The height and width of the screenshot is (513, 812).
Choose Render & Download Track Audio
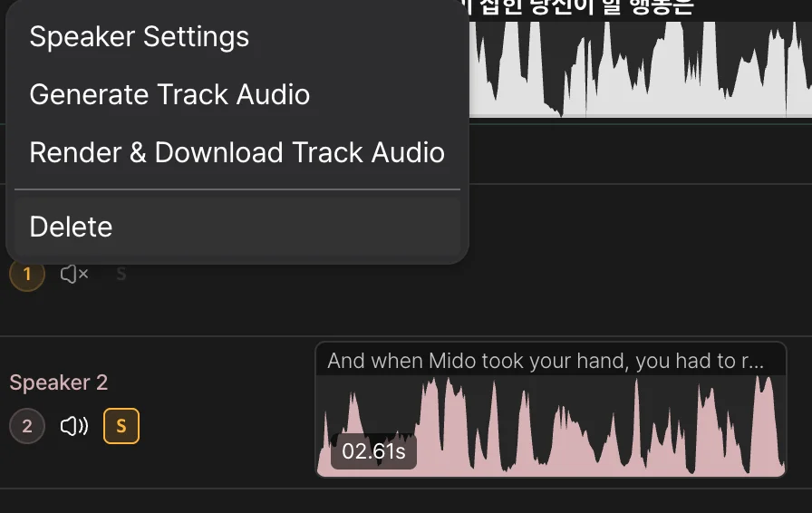click(x=237, y=152)
